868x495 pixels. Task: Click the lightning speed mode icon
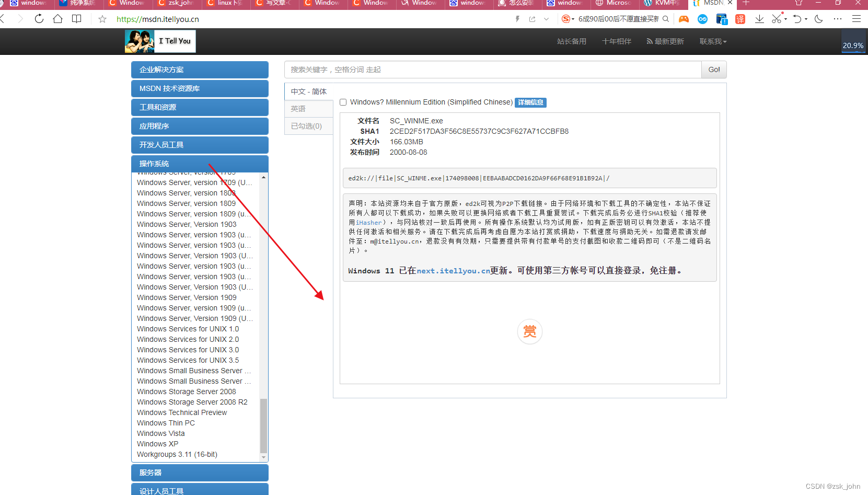(517, 19)
